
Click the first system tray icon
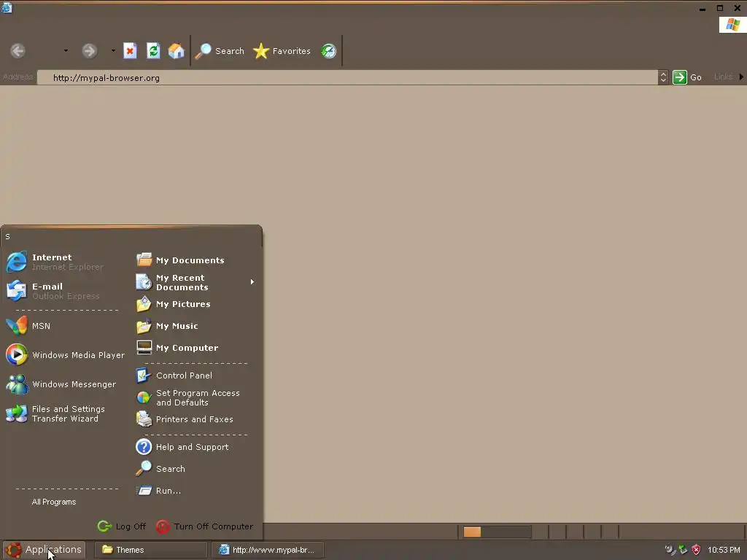670,550
